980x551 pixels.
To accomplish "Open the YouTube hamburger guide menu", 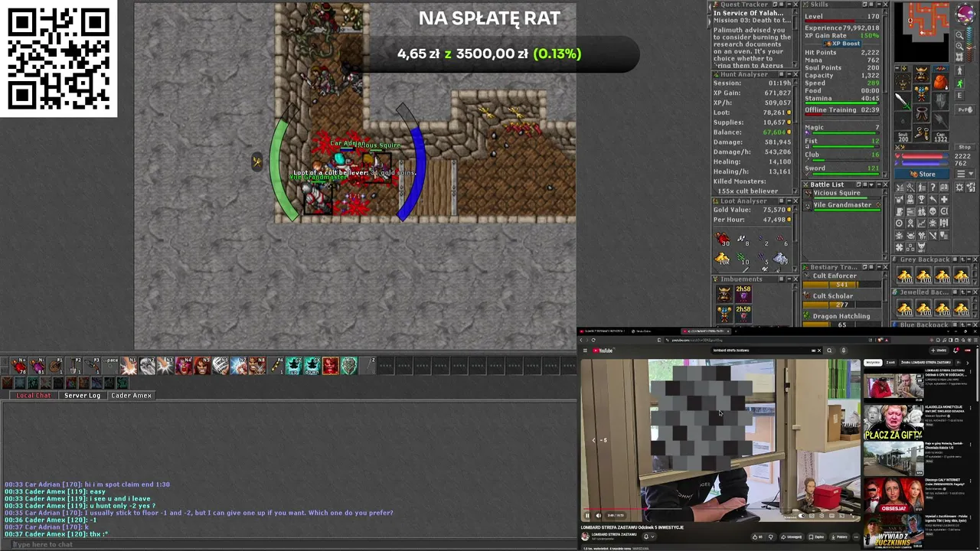I will pos(585,350).
